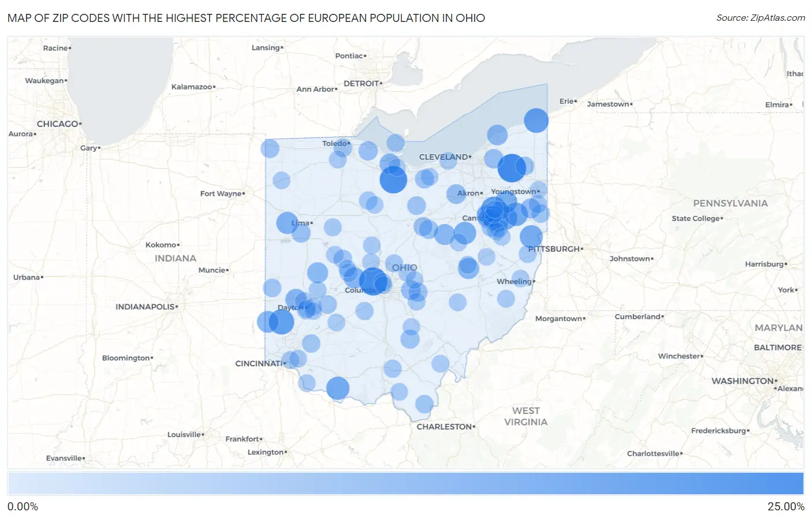The image size is (812, 519).
Task: Click the PENNSYLVANIA state label
Action: 730,203
